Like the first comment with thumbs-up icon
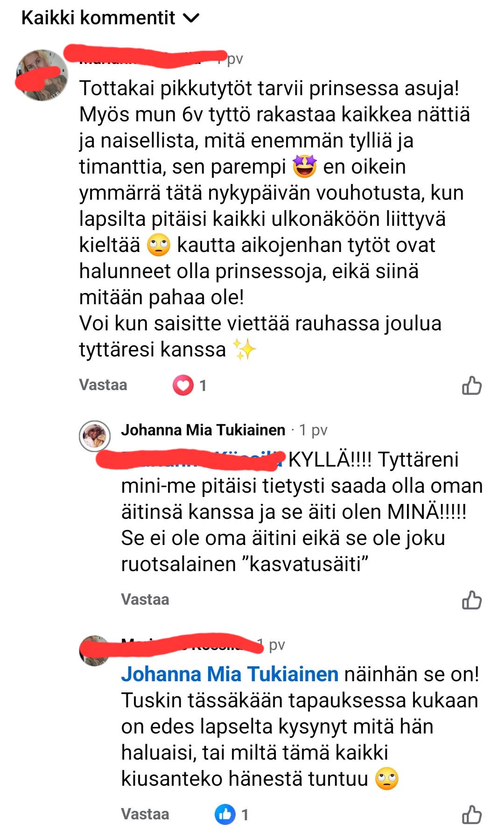This screenshot has height=838, width=504. tap(471, 385)
